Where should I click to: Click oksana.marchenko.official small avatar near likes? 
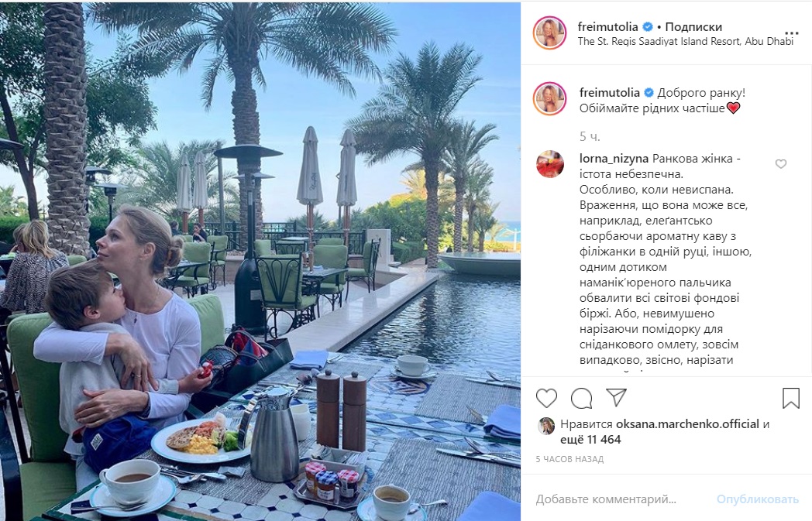pos(546,426)
